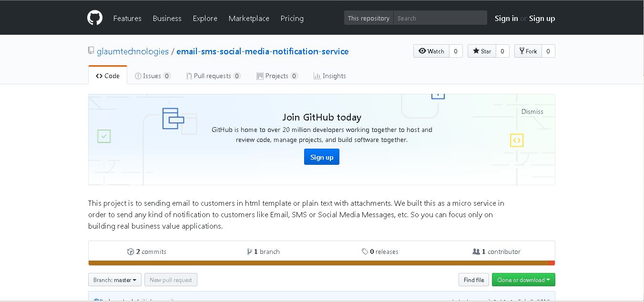View the fork count
This screenshot has width=644, height=302.
[548, 51]
